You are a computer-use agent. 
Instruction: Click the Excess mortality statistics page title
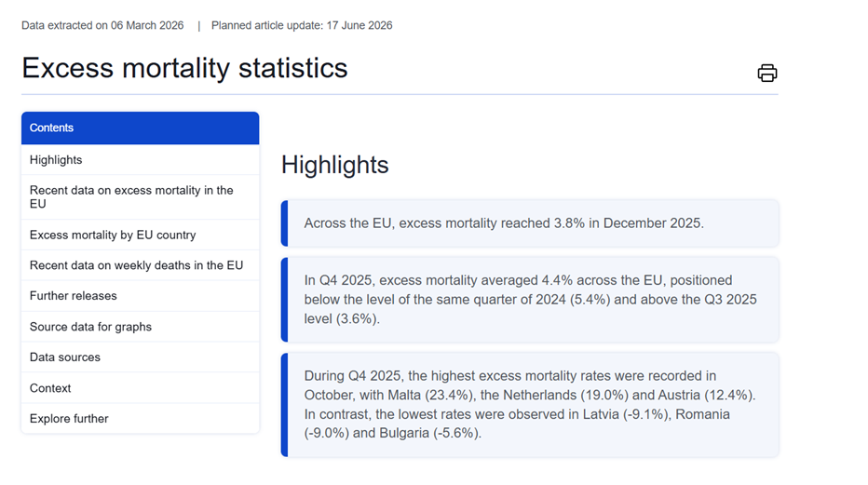184,68
